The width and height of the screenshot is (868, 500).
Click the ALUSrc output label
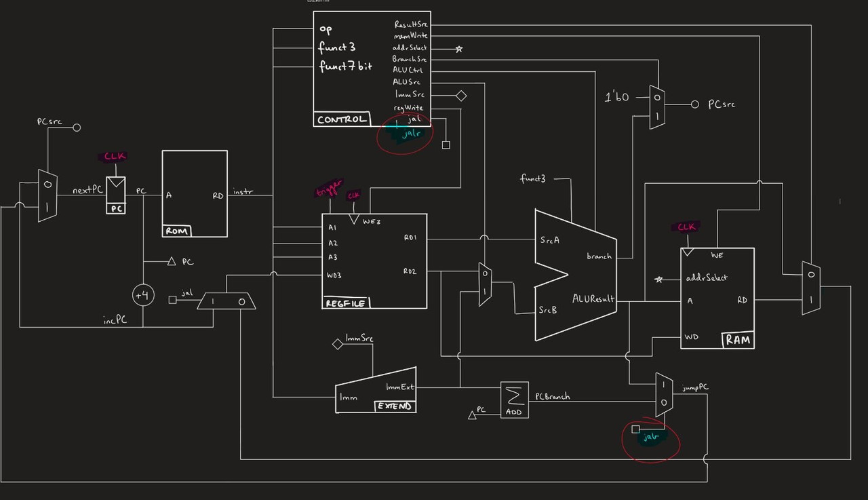click(407, 82)
